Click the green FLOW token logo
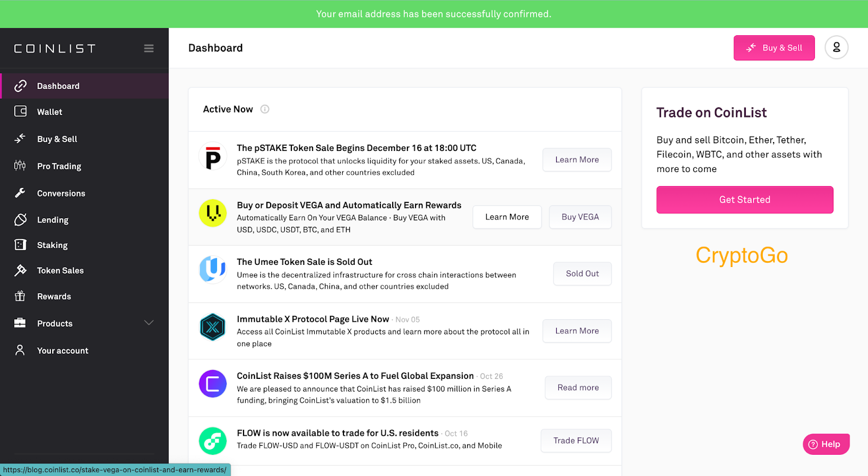Screen dimensions: 868x476 click(x=213, y=441)
